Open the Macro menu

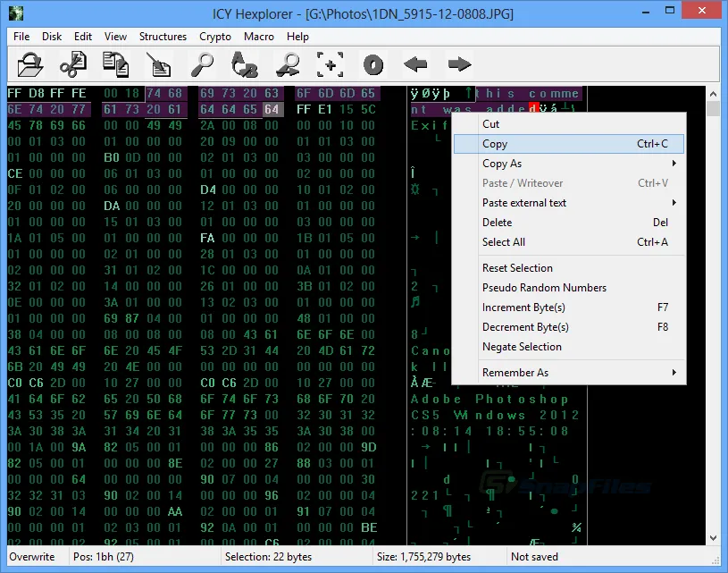(x=259, y=37)
